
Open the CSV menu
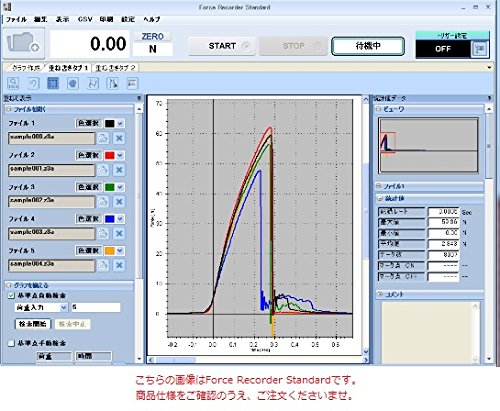tap(85, 19)
